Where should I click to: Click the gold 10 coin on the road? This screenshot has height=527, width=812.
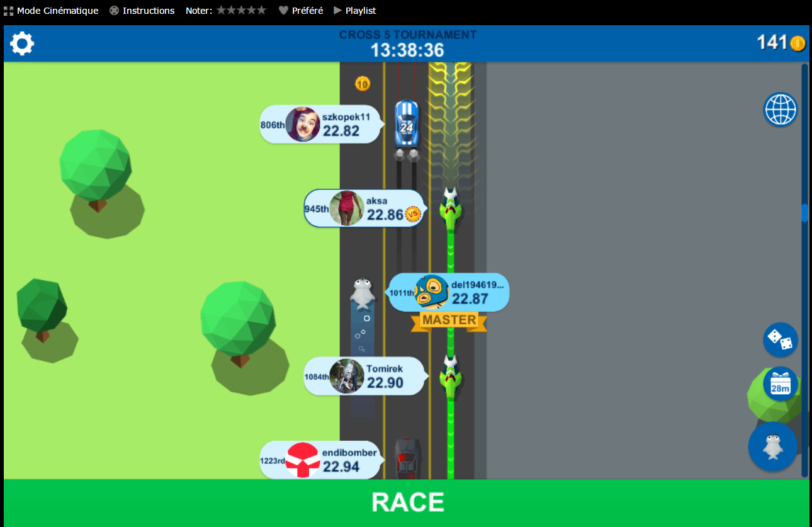[x=362, y=83]
